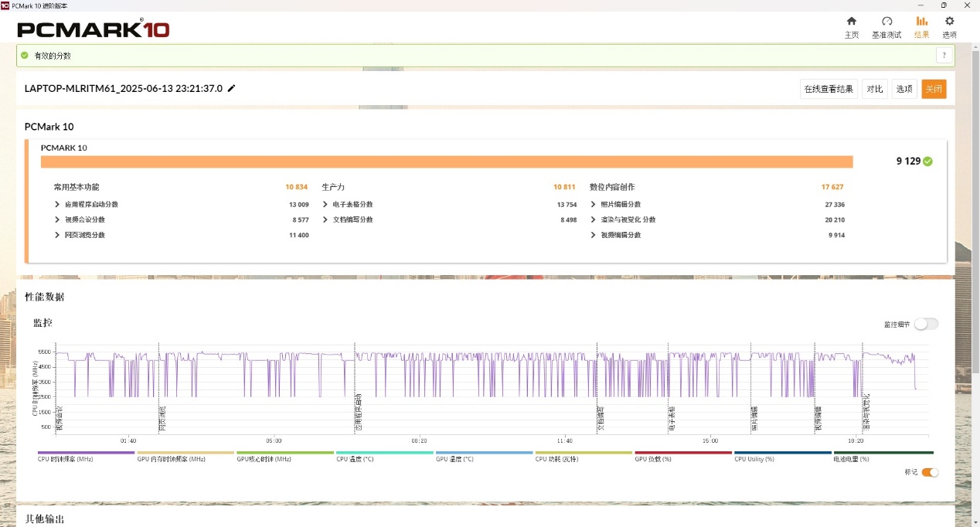This screenshot has width=980, height=527.
Task: Click the score value 10 811
Action: click(x=564, y=187)
